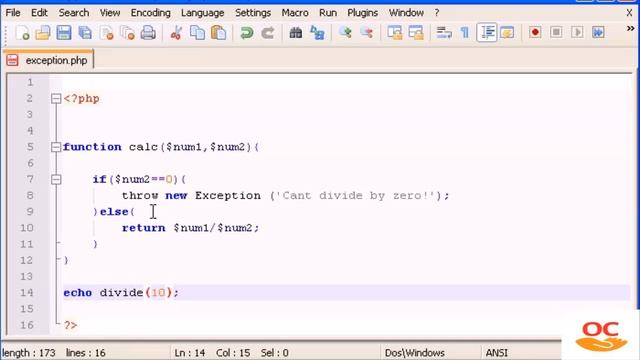Open the ? help menu
Viewport: 640px width, 360px height.
tap(437, 13)
